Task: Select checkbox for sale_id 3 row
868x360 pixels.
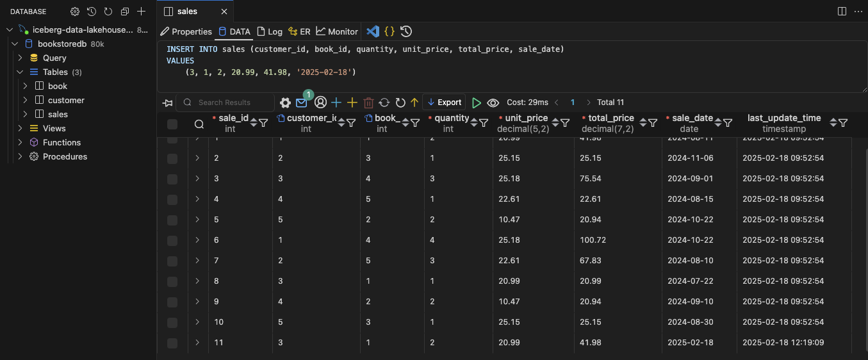Action: point(172,179)
